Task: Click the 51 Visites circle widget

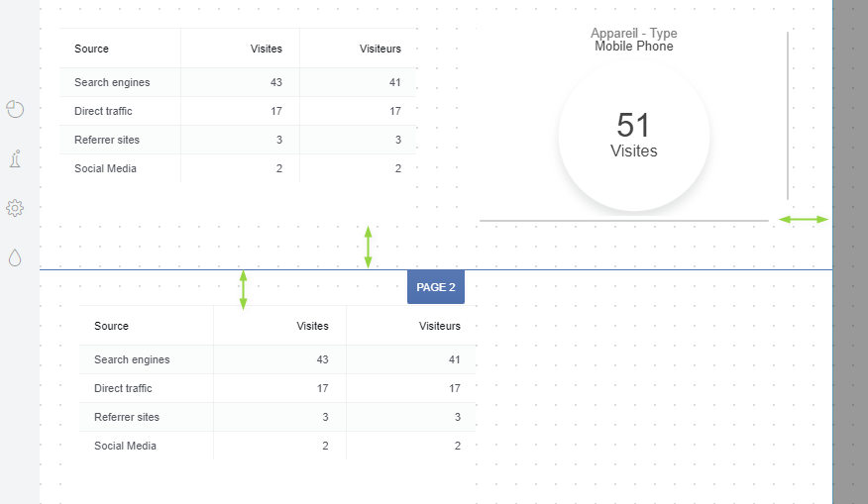Action: (x=634, y=137)
